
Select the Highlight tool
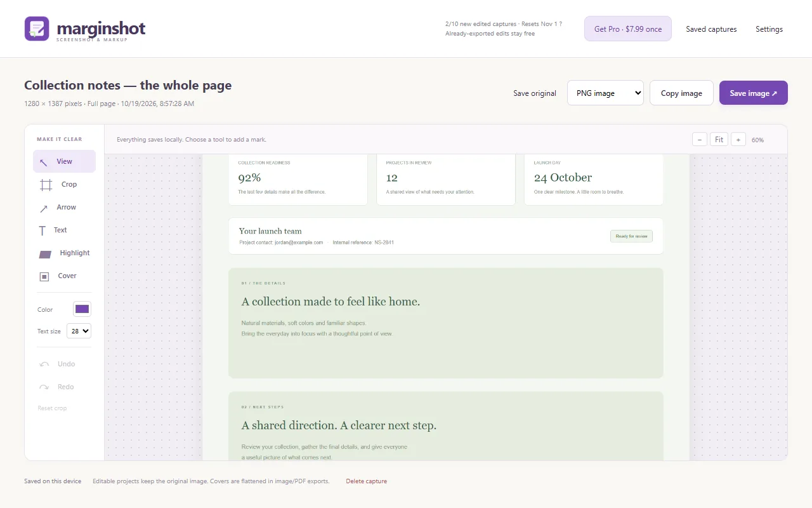(x=64, y=253)
